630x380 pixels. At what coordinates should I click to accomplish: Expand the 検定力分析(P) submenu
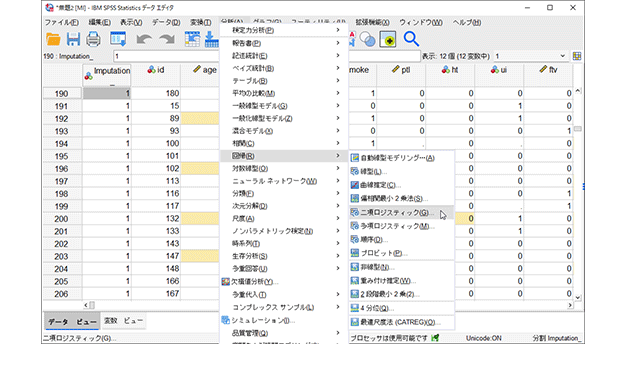(x=338, y=30)
